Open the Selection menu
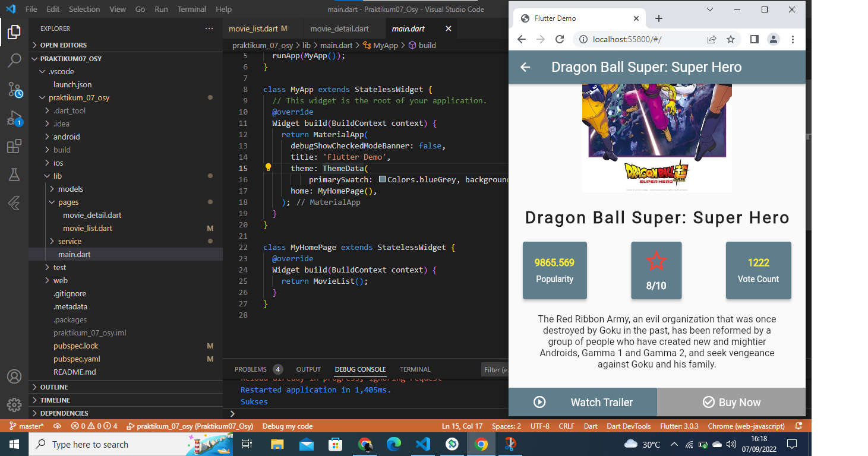Image resolution: width=868 pixels, height=456 pixels. click(x=84, y=9)
